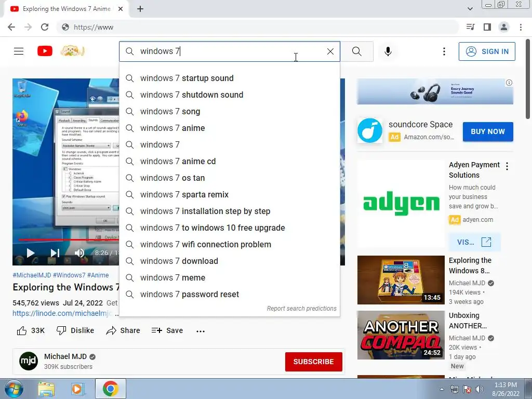Click Report search predictions link
532x399 pixels.
(x=302, y=309)
